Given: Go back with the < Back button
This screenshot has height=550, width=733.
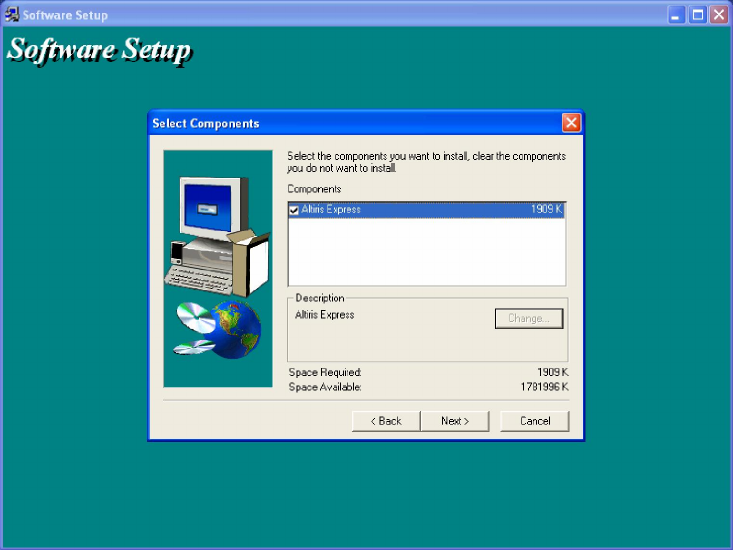Looking at the screenshot, I should tap(386, 421).
